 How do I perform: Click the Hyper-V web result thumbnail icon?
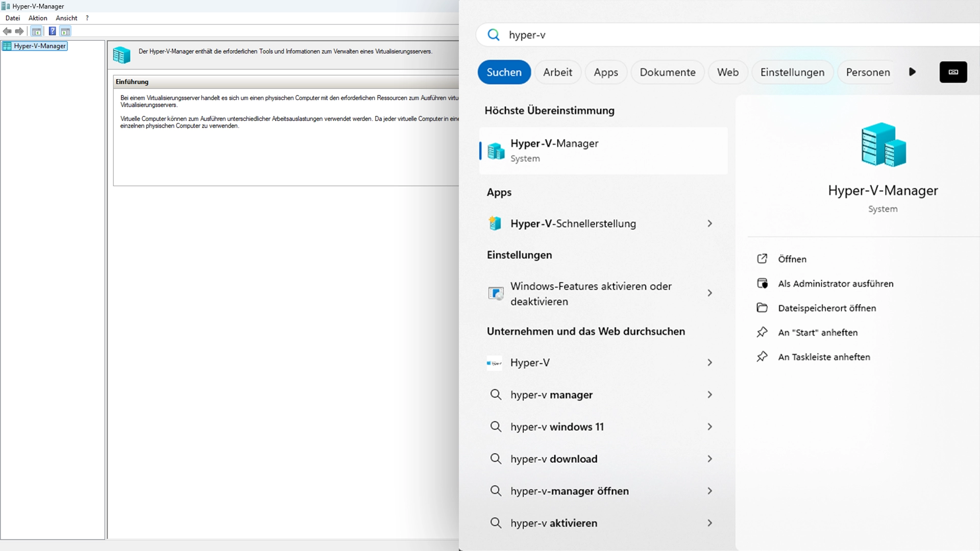coord(494,363)
